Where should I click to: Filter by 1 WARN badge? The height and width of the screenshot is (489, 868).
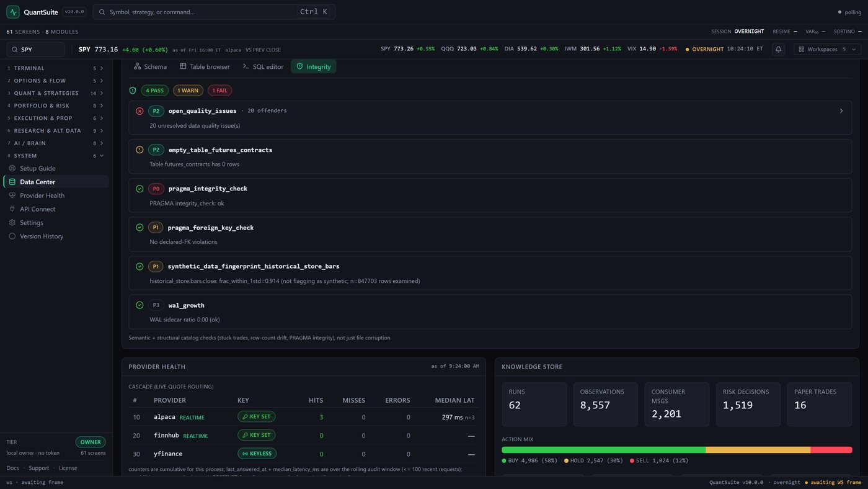188,91
